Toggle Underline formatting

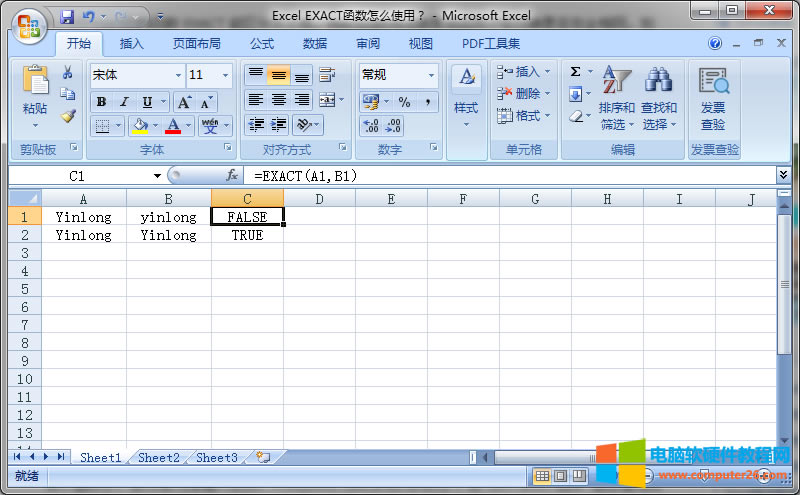pos(147,102)
